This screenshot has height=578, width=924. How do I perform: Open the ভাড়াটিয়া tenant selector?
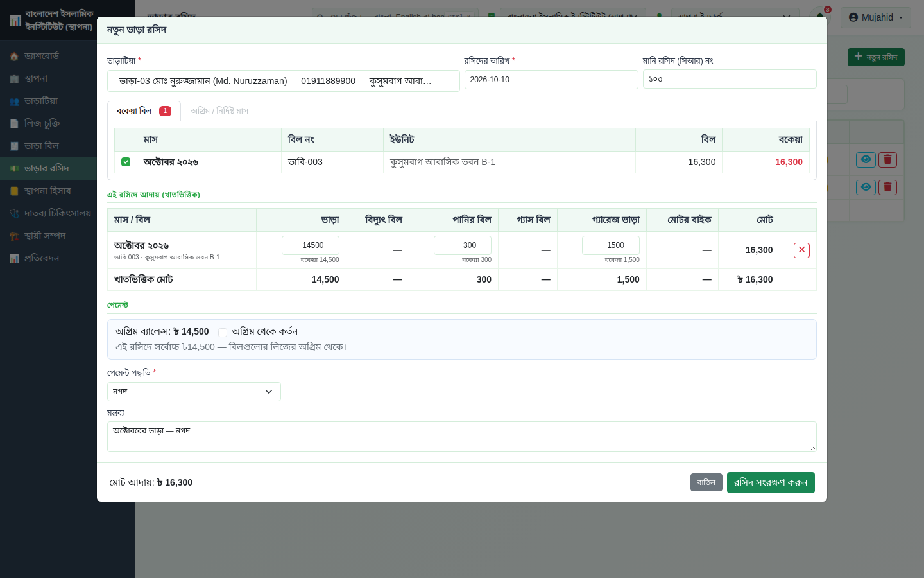pos(283,81)
